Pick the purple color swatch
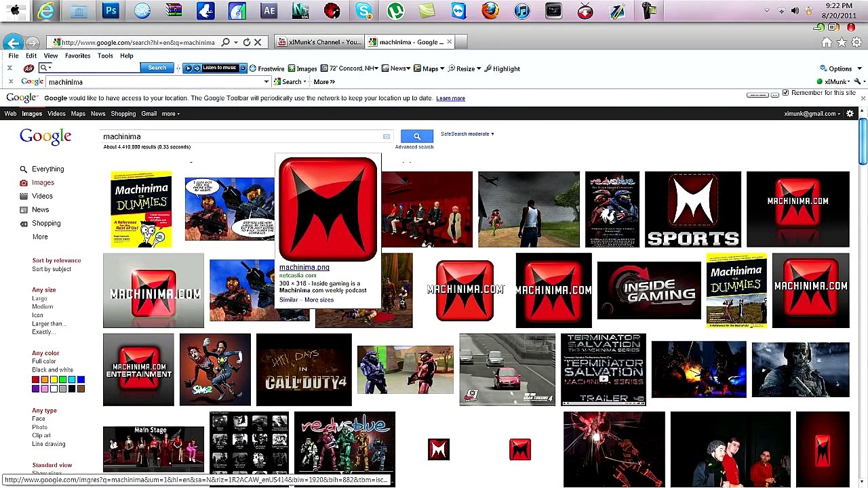The height and width of the screenshot is (488, 868). (x=35, y=388)
